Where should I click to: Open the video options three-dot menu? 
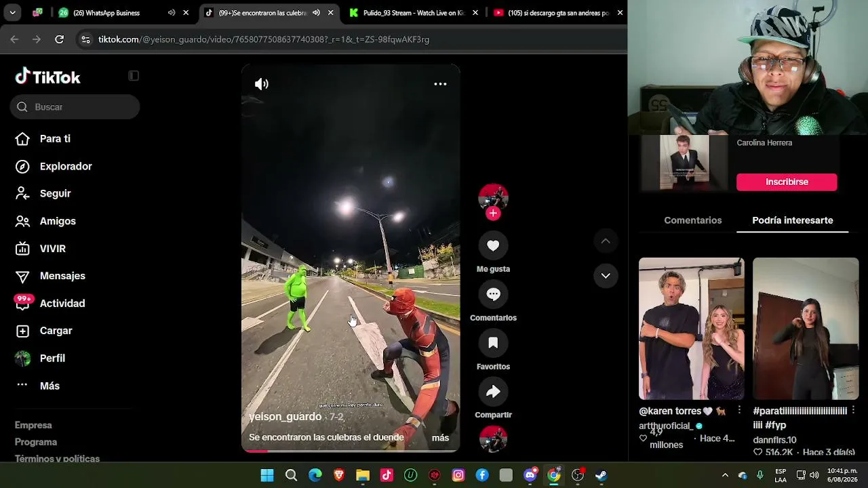coord(440,84)
